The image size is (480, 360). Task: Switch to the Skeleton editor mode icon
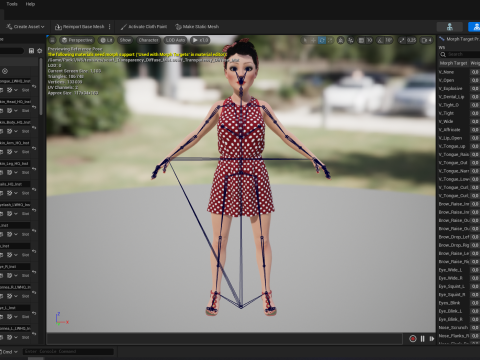coord(450,27)
